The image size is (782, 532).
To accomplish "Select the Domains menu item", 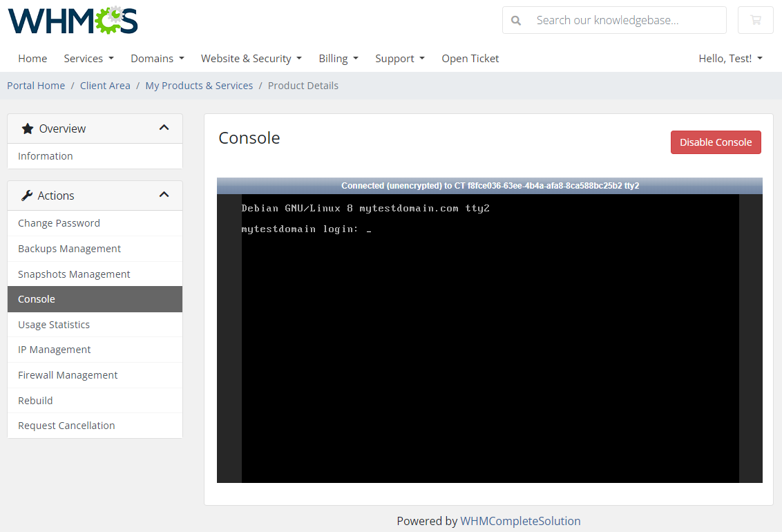I will tap(157, 58).
